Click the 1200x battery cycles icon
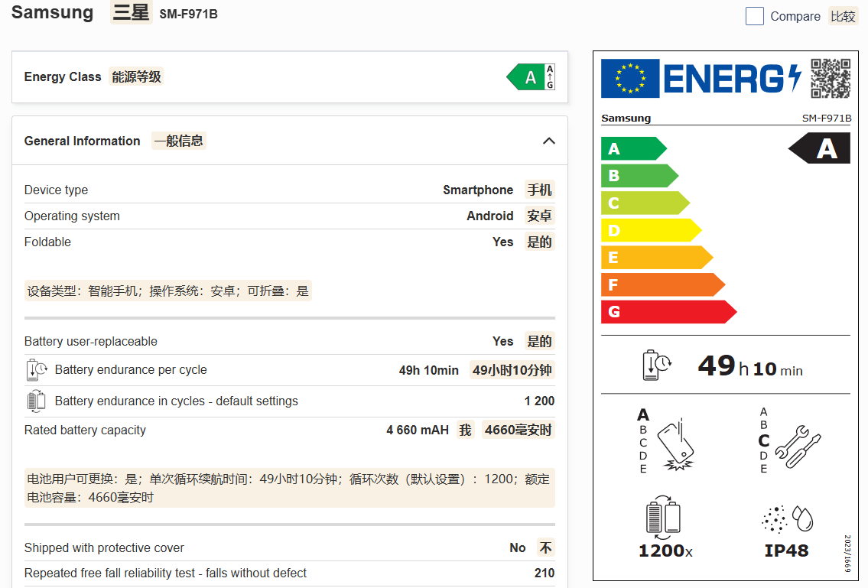 coord(663,518)
